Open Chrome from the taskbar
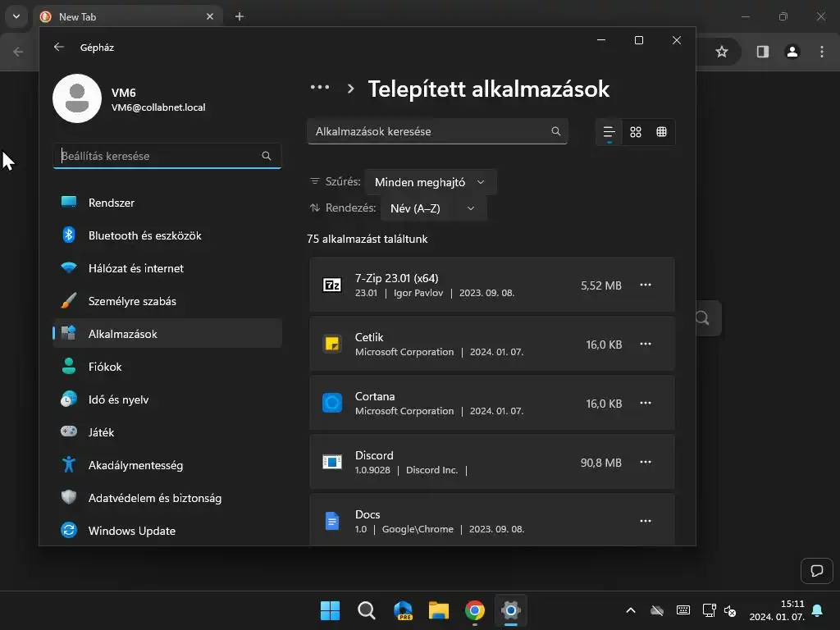The height and width of the screenshot is (630, 840). point(475,610)
